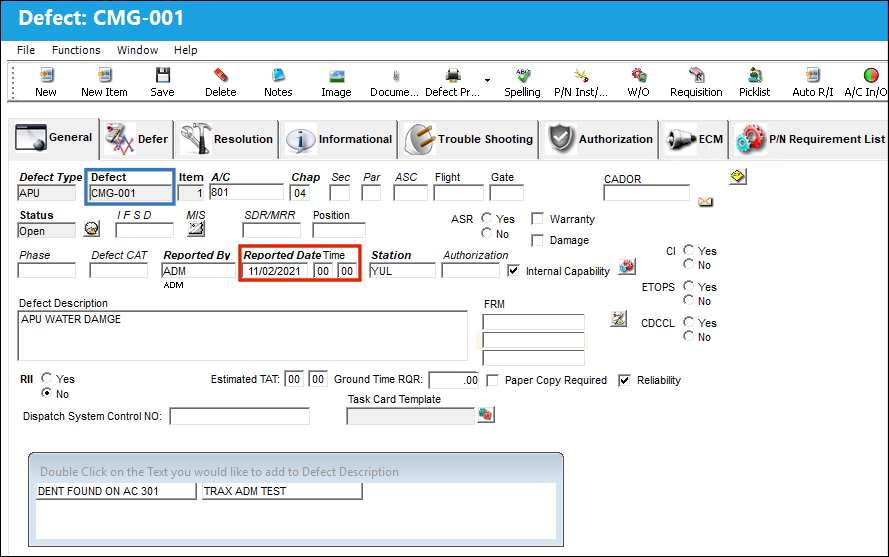
Task: Uncheck the Reliability checkbox
Action: coord(624,380)
